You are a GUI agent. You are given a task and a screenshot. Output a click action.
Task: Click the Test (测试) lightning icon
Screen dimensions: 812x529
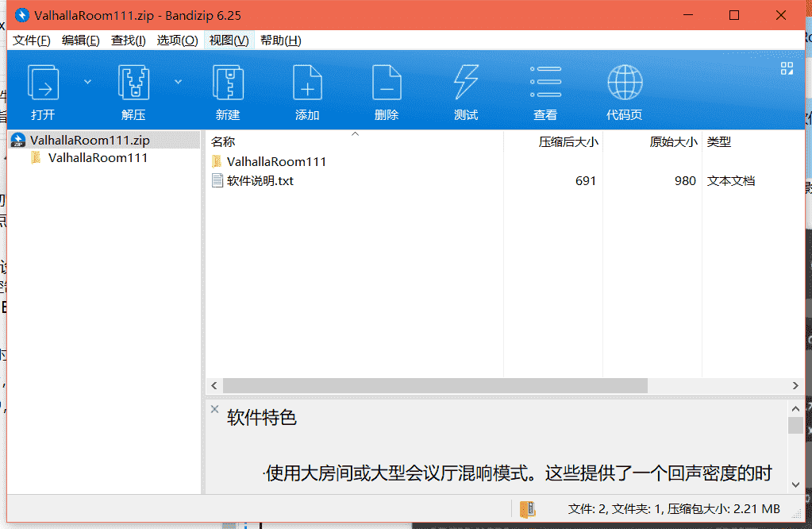(x=466, y=83)
